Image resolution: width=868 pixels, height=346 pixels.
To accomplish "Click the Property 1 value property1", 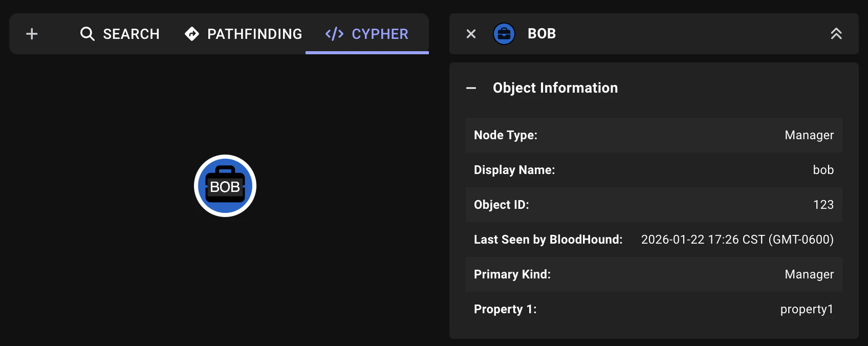I will point(807,309).
